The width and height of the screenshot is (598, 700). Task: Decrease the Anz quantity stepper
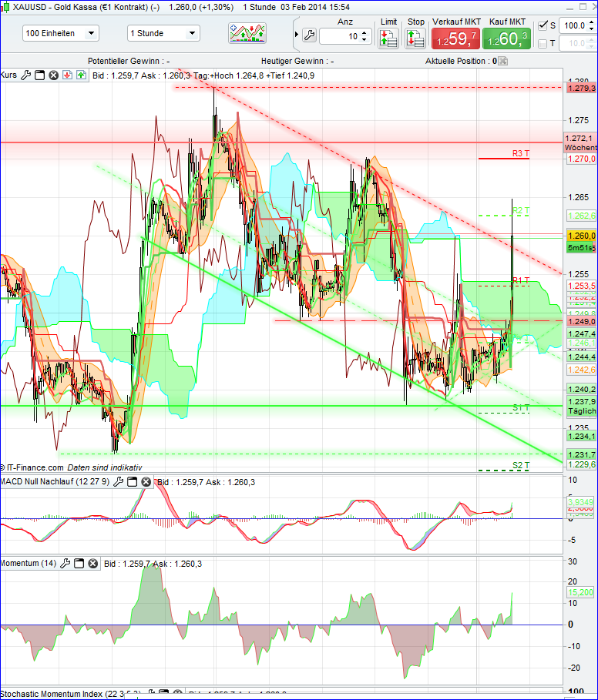coord(364,39)
